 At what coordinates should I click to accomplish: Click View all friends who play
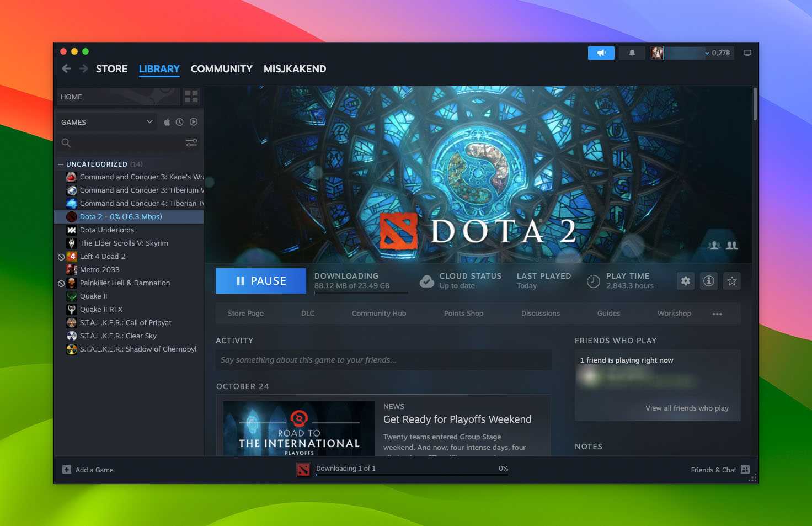(687, 408)
